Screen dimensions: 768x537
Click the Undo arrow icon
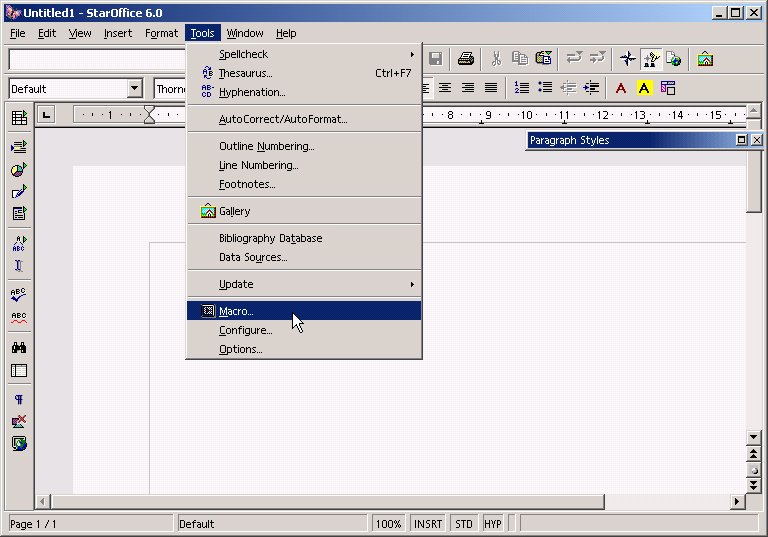(x=574, y=59)
